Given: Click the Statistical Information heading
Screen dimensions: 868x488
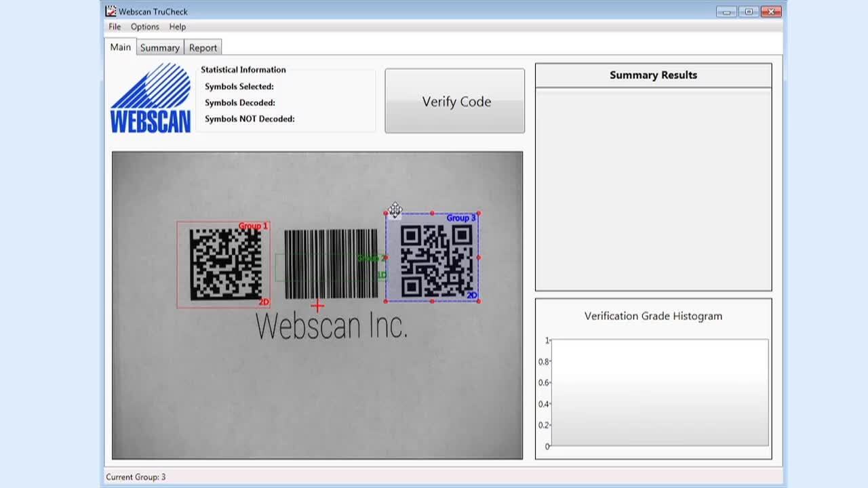Looking at the screenshot, I should click(243, 69).
